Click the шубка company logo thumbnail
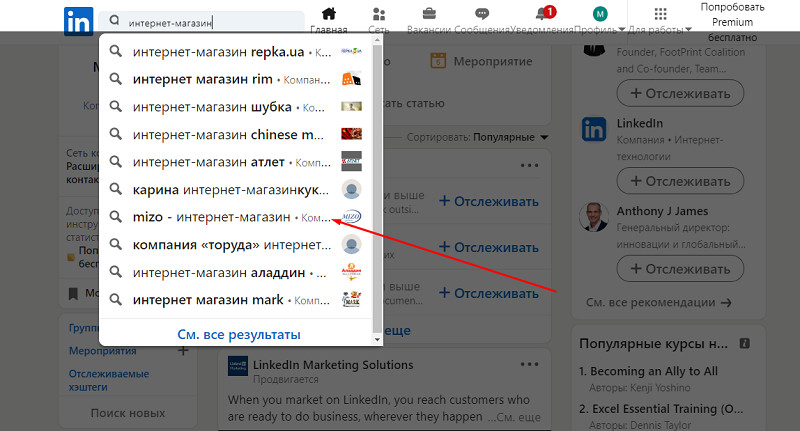Screen dimensions: 800x431 (x=351, y=106)
